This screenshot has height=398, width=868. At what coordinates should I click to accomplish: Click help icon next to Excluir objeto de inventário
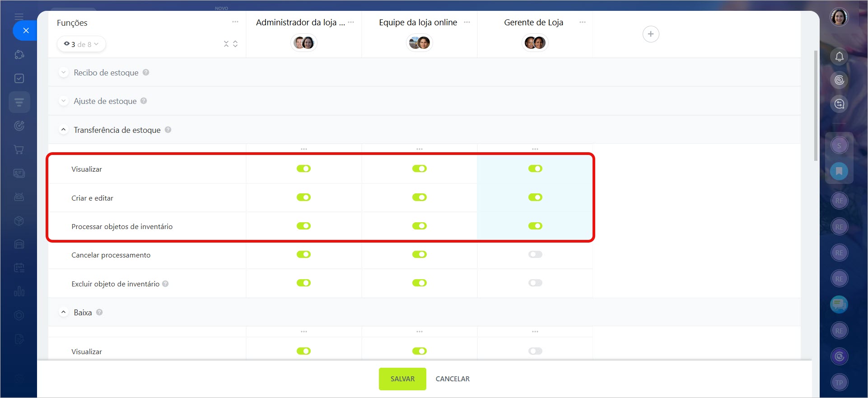165,284
